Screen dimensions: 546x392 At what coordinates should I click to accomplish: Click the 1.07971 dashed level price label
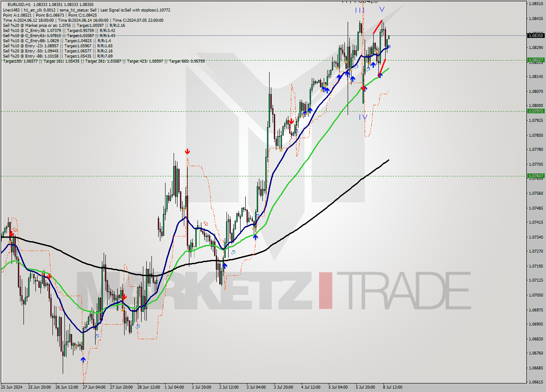535,111
